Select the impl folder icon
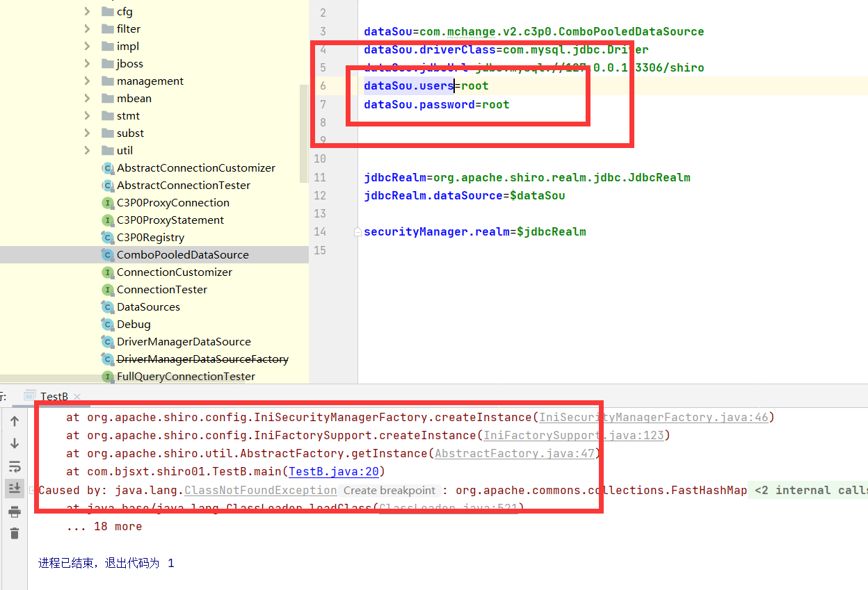This screenshot has height=590, width=868. pyautogui.click(x=107, y=46)
